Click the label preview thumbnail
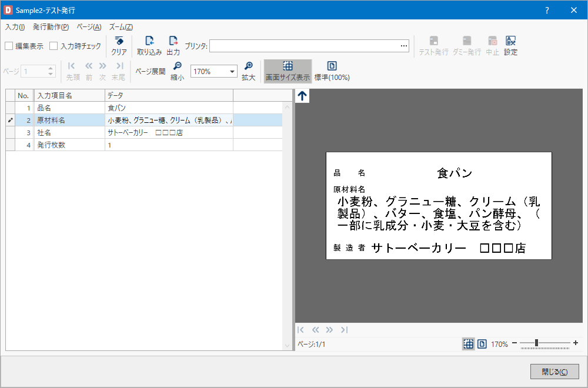The image size is (588, 388). [439, 205]
